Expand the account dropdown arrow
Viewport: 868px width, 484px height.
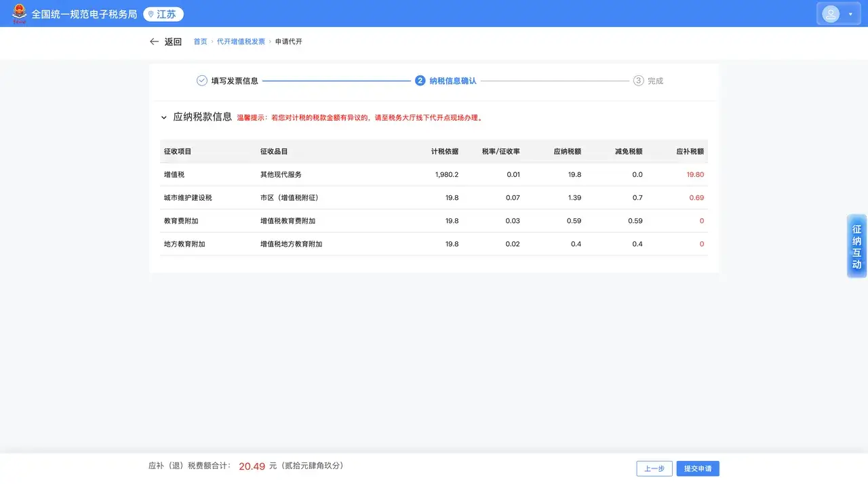tap(850, 14)
